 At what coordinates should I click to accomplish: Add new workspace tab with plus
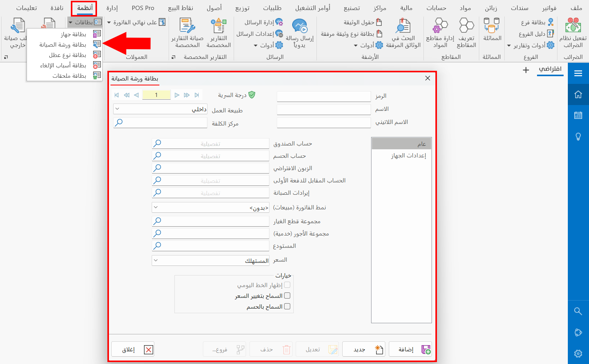click(x=526, y=70)
